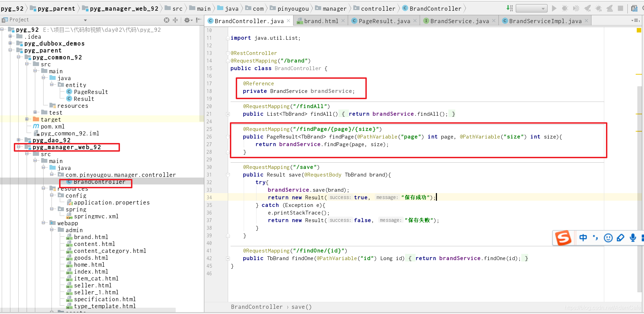
Task: Click the Debug bug icon
Action: tap(565, 8)
